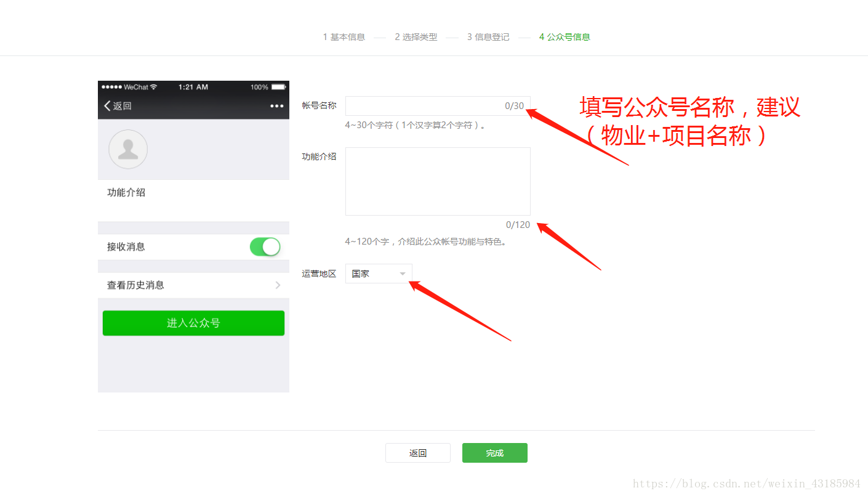Open the 国家 region dropdown
Image resolution: width=868 pixels, height=496 pixels.
[x=378, y=274]
